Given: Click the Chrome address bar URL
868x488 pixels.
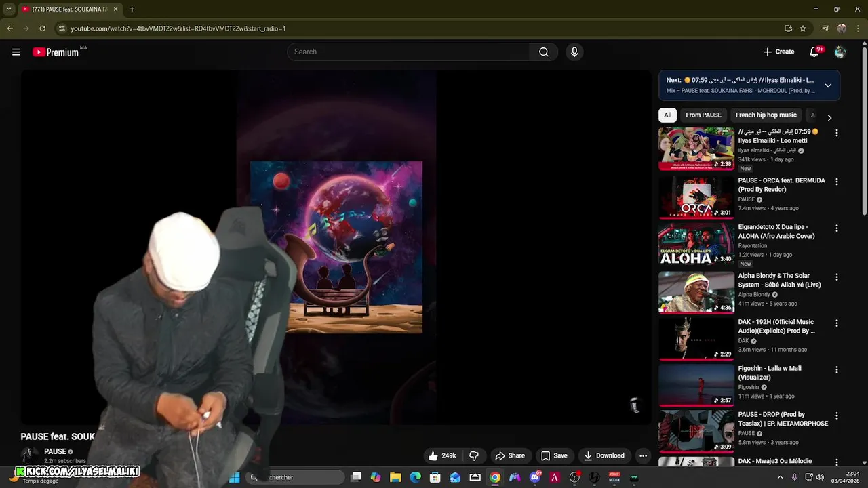Looking at the screenshot, I should point(178,28).
